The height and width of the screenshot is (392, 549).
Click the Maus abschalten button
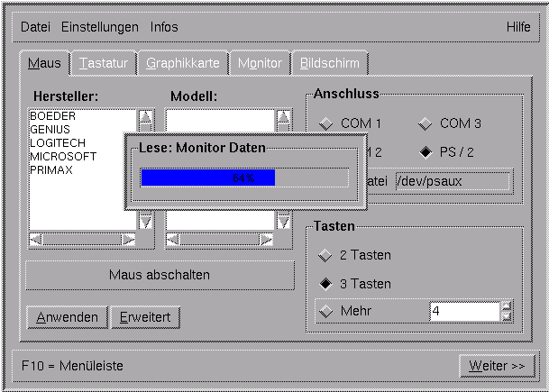(159, 275)
